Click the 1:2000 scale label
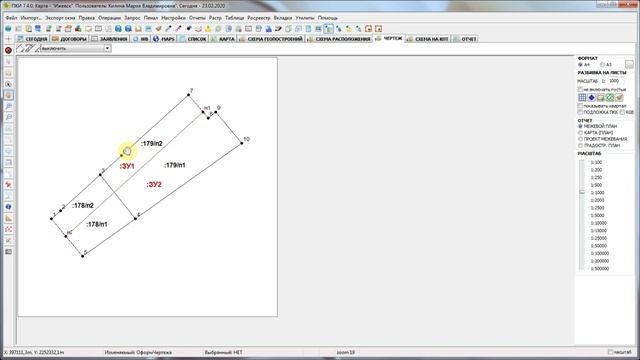The width and height of the screenshot is (640, 360). (x=598, y=200)
